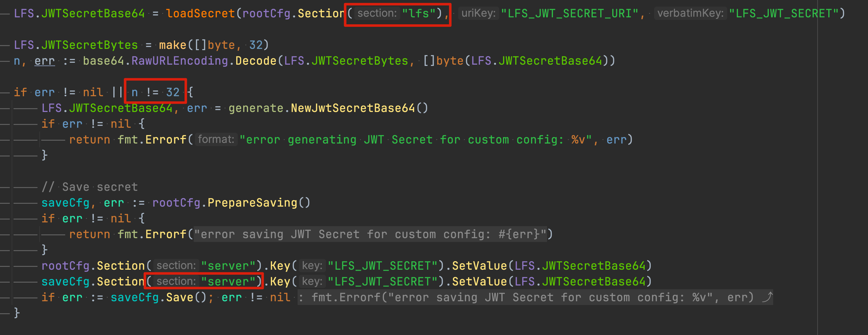Click the loadSecret function call
The height and width of the screenshot is (335, 868).
click(x=201, y=14)
